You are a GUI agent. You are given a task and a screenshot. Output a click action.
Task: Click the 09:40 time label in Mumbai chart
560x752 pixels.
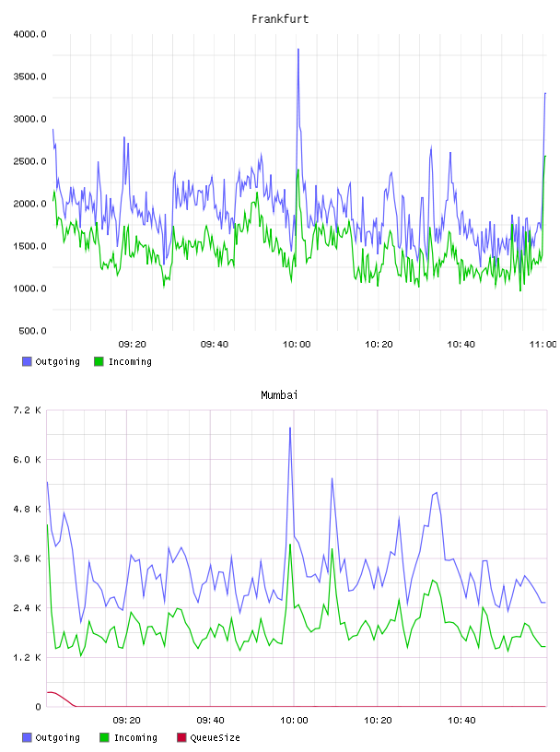point(211,721)
